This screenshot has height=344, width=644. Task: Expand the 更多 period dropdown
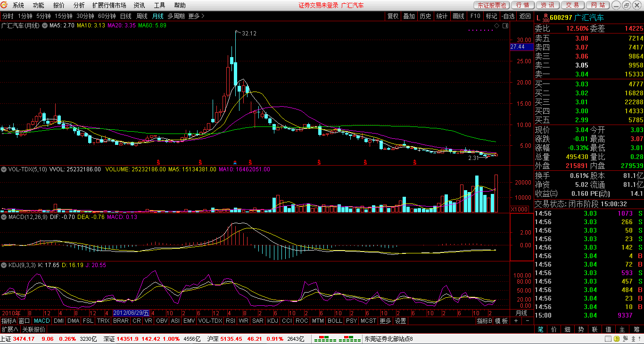(x=196, y=16)
